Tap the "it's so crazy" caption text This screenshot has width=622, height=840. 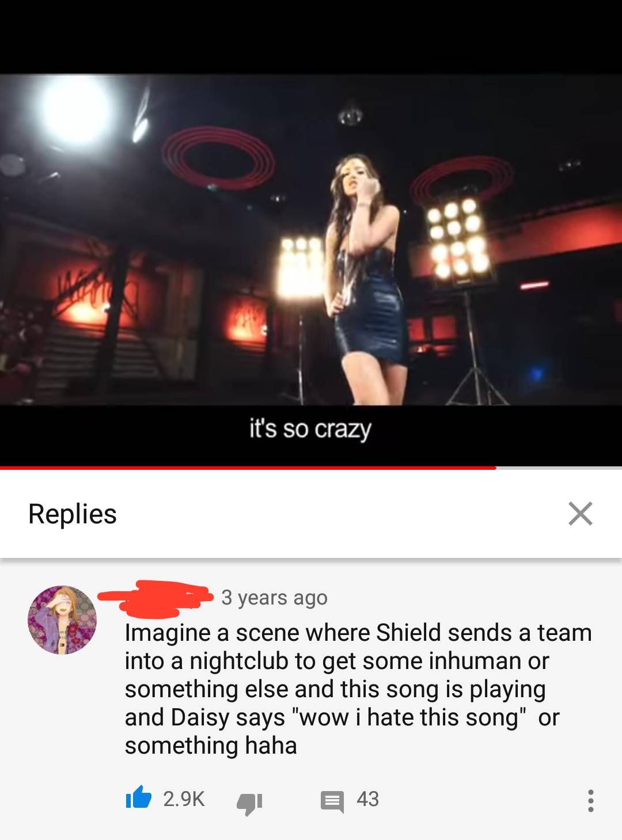[310, 429]
